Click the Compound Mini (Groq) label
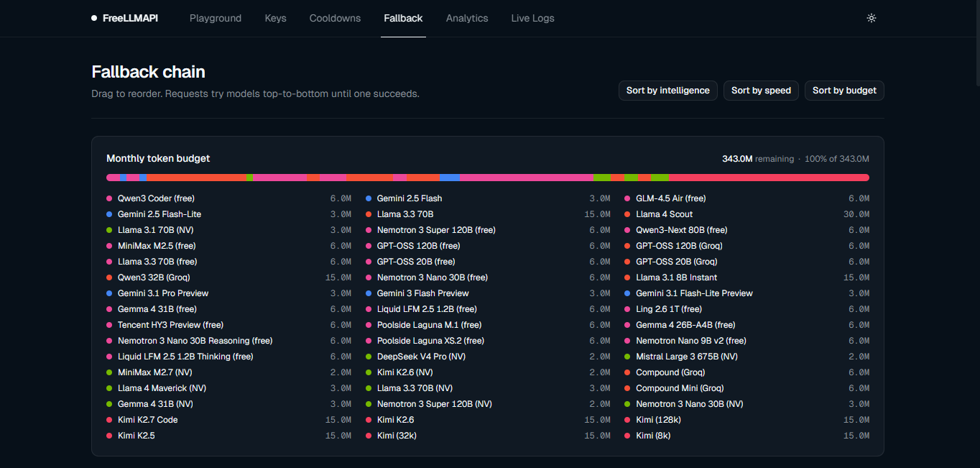The height and width of the screenshot is (468, 980). (x=680, y=388)
